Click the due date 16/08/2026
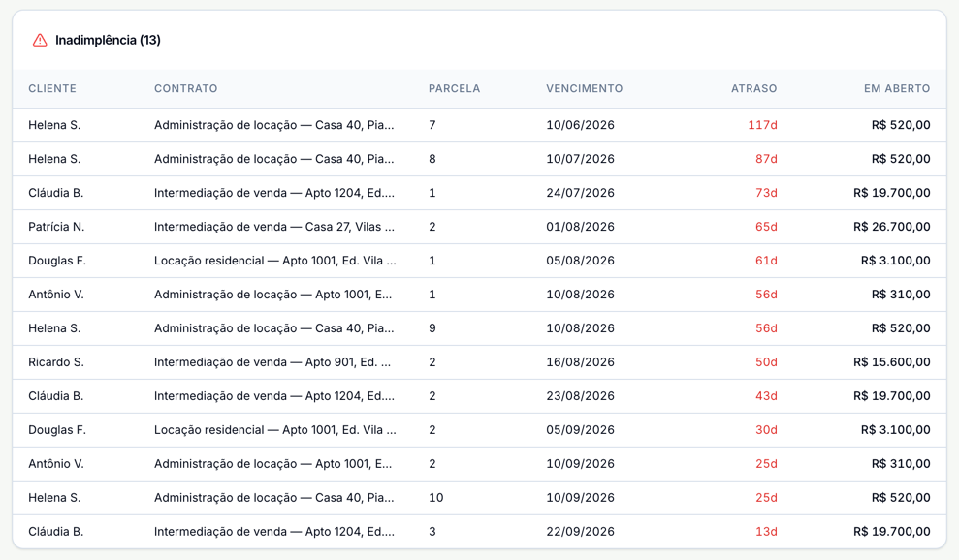 click(x=580, y=362)
